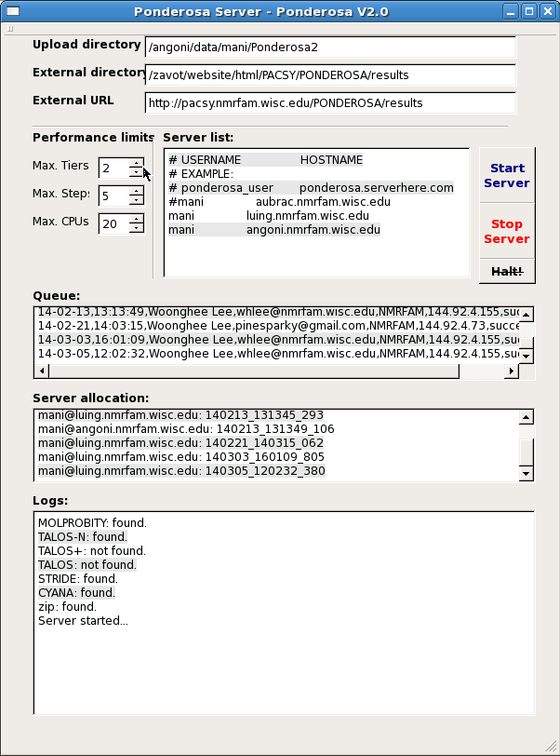Click 'STRIDE: found.' log line
Image resolution: width=560 pixels, height=756 pixels.
pyautogui.click(x=78, y=579)
